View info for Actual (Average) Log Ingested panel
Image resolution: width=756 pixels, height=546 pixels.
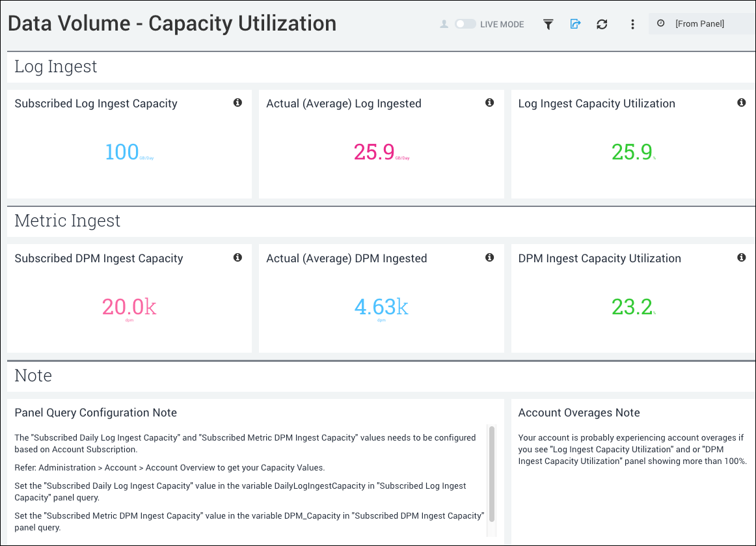tap(489, 102)
